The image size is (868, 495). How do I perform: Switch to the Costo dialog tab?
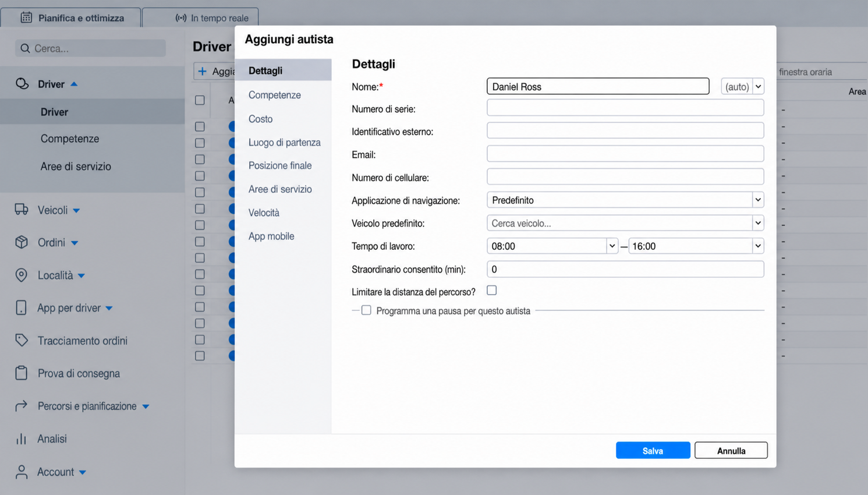(x=260, y=119)
